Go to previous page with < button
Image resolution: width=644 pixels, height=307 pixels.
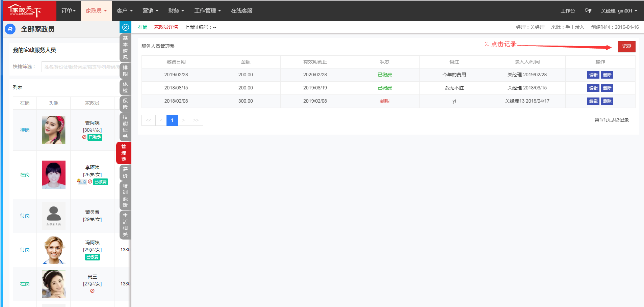tap(161, 120)
